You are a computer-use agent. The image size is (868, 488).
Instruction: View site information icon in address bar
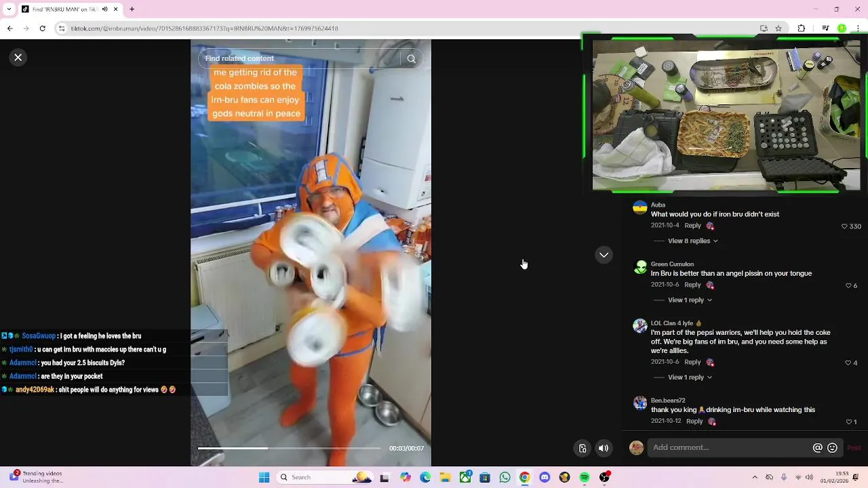[x=62, y=28]
